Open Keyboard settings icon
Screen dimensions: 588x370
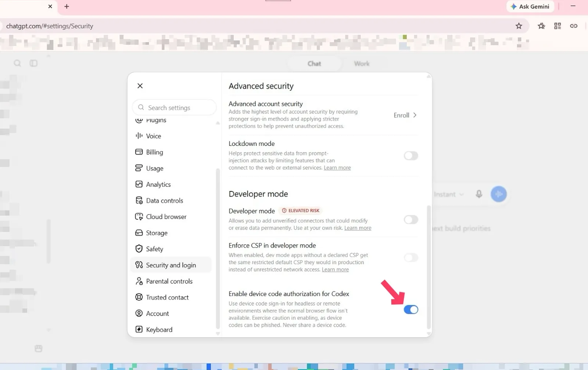click(139, 330)
